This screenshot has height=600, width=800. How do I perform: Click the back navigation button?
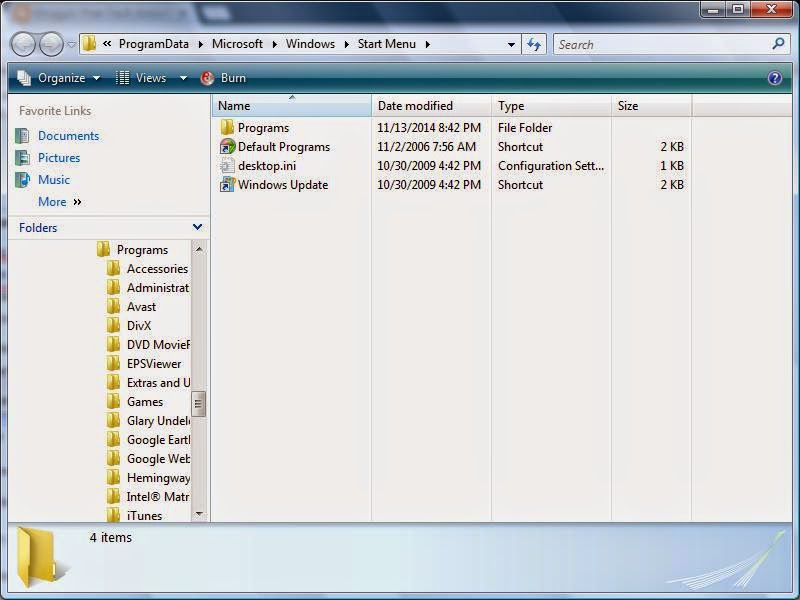click(21, 44)
